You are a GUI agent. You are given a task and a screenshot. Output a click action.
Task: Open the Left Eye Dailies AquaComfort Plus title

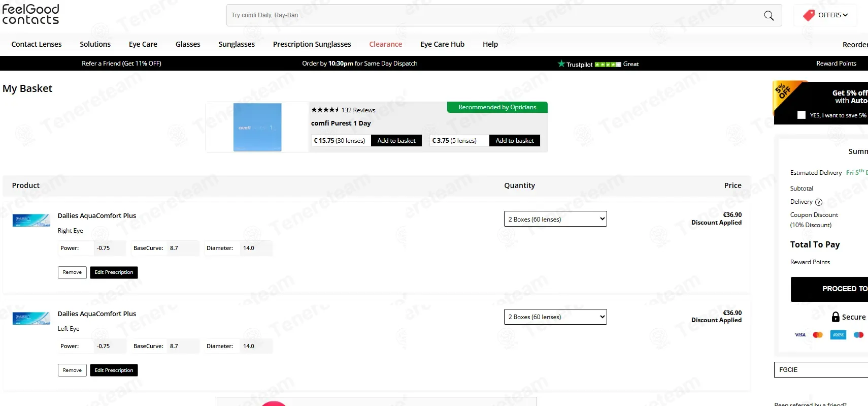(x=97, y=314)
